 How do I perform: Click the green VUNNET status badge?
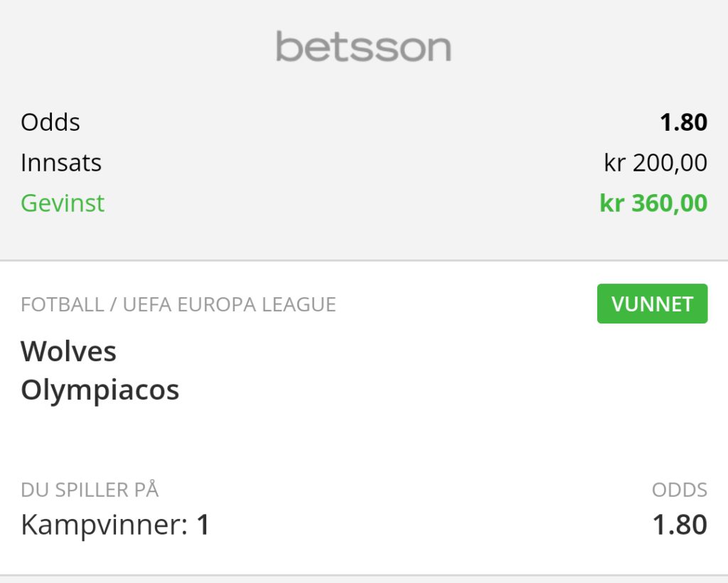point(653,304)
